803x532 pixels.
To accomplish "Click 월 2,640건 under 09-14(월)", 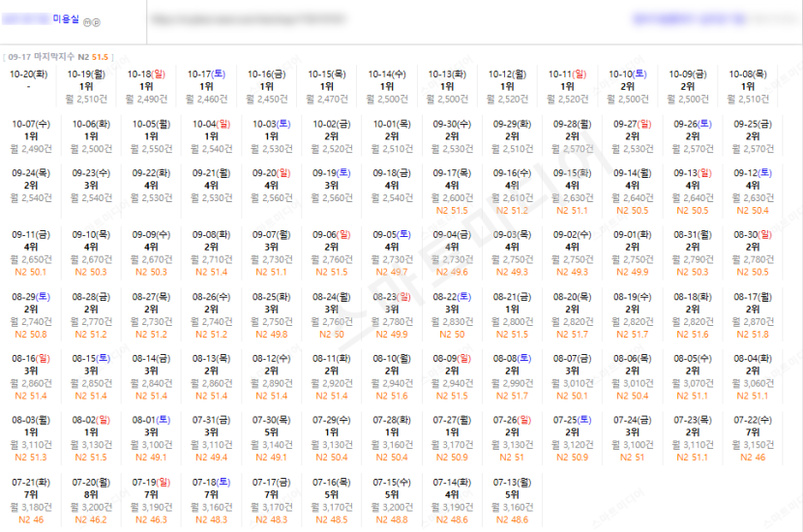I will click(633, 197).
